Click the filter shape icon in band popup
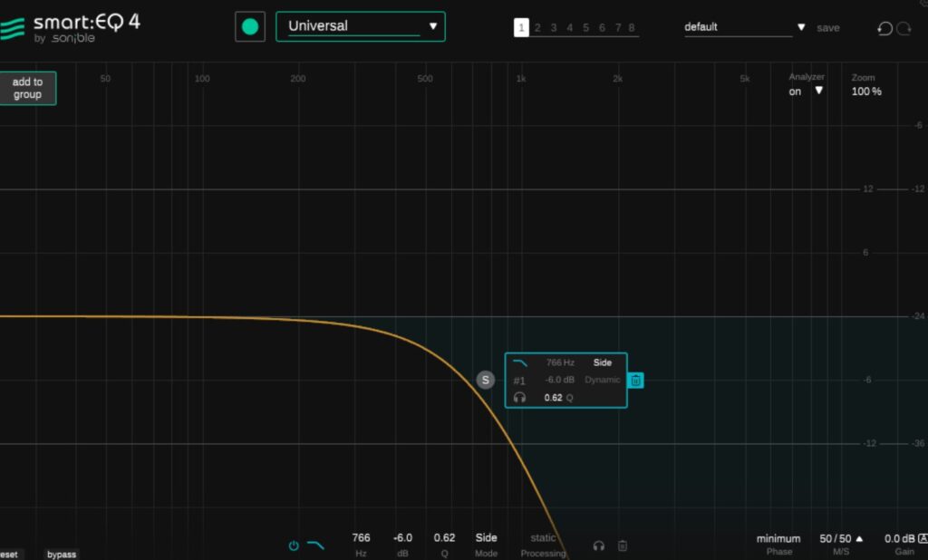The image size is (928, 560). click(519, 362)
